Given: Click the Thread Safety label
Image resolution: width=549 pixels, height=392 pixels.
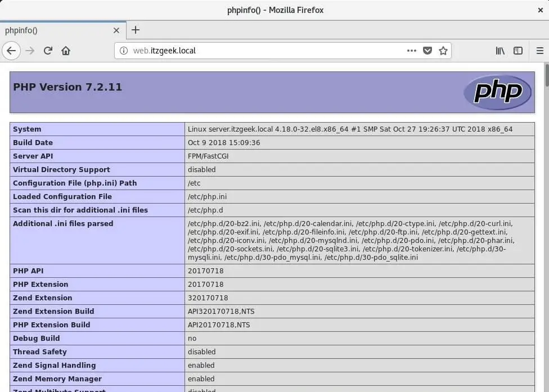Looking at the screenshot, I should (40, 352).
